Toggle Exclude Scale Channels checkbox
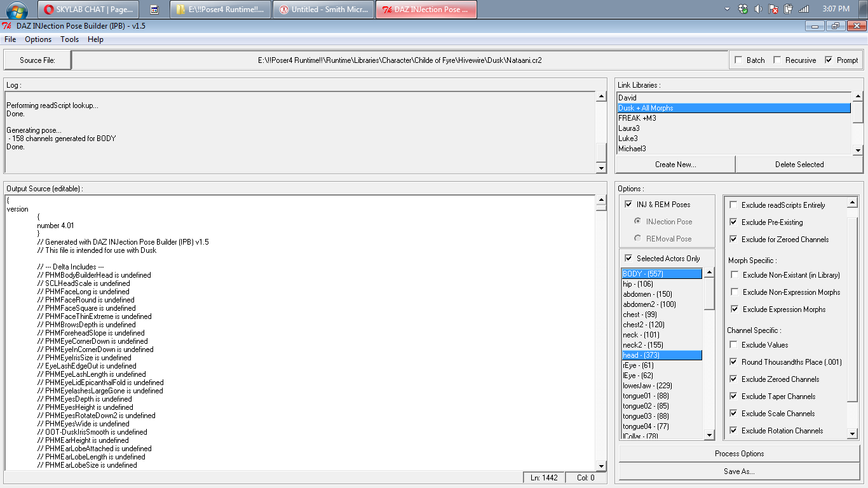868x488 pixels. point(733,414)
